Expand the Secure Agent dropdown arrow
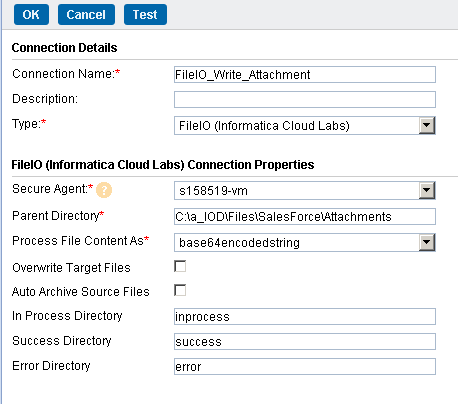 coord(427,191)
